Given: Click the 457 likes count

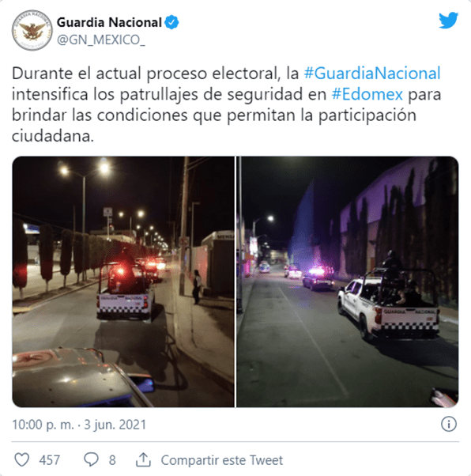Looking at the screenshot, I should click(50, 460).
